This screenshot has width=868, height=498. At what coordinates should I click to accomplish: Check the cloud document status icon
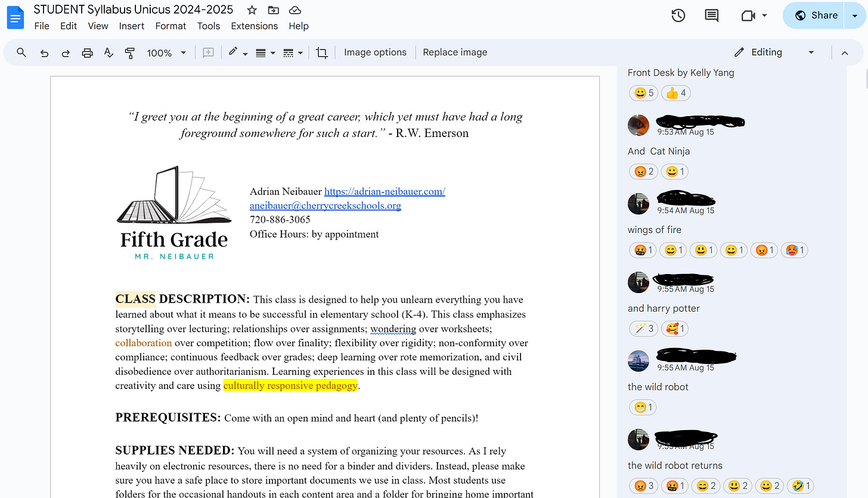point(294,10)
